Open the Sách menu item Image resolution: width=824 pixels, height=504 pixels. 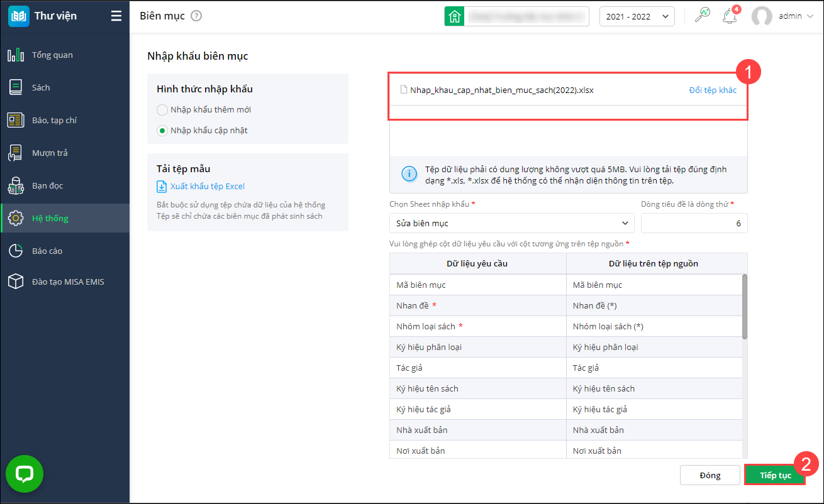point(65,87)
